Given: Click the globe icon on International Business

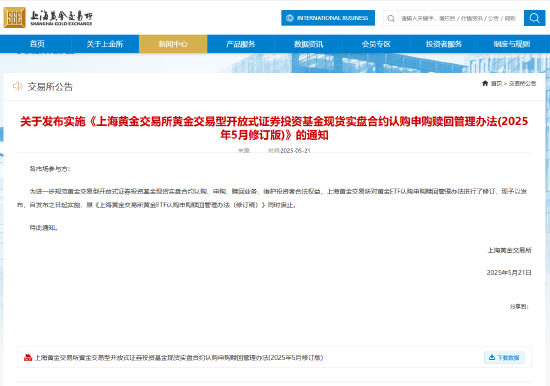Looking at the screenshot, I should 289,18.
